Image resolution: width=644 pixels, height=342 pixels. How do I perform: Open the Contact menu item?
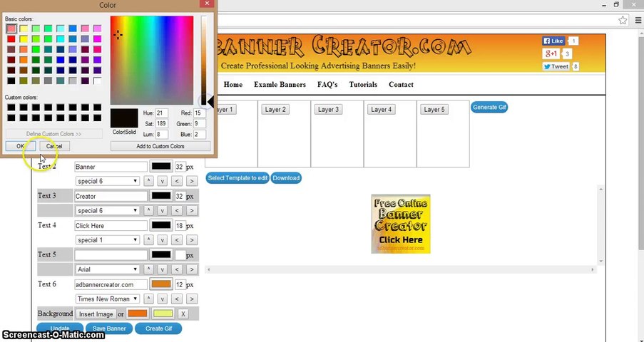point(401,85)
